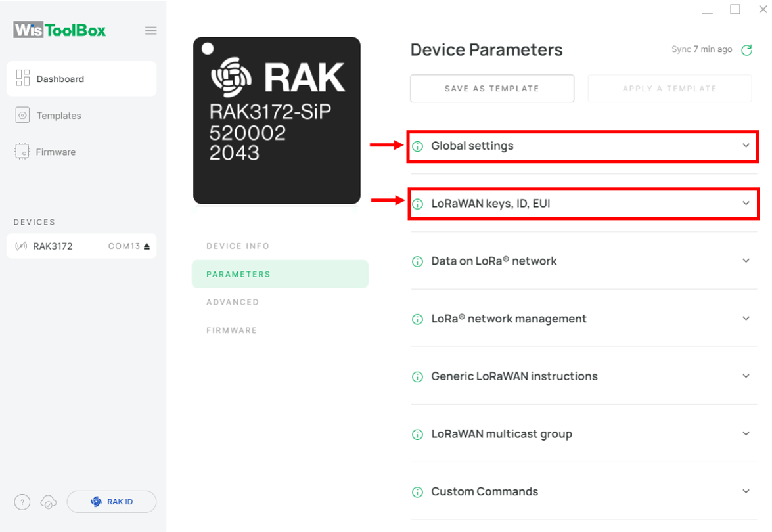Click the cloud sync status icon
This screenshot has width=772, height=532.
point(48,502)
